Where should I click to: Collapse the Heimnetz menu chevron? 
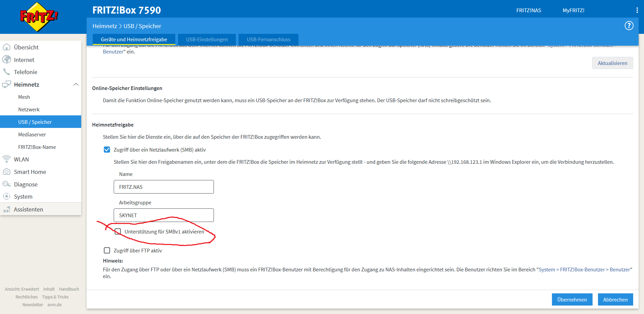click(76, 84)
